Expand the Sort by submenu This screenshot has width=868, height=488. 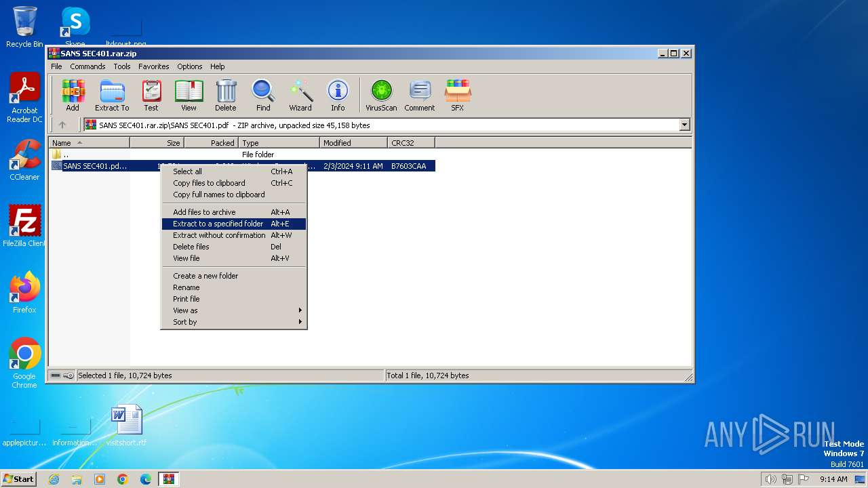click(234, 322)
